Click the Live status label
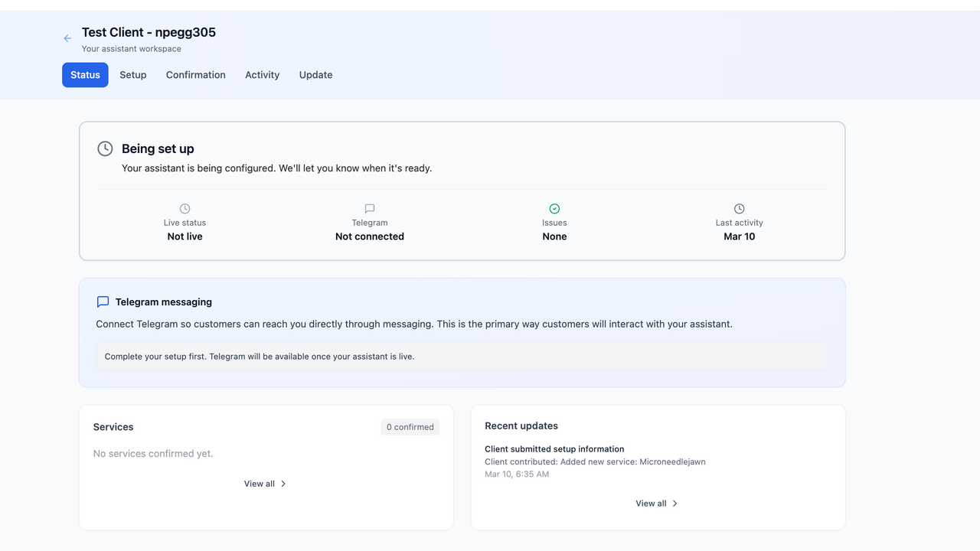The image size is (980, 551). tap(185, 223)
